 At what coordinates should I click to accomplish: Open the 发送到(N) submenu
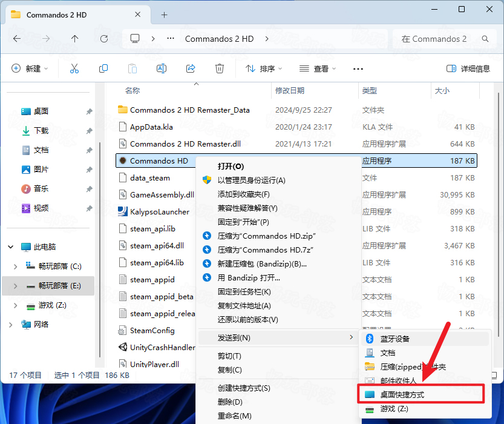click(278, 338)
